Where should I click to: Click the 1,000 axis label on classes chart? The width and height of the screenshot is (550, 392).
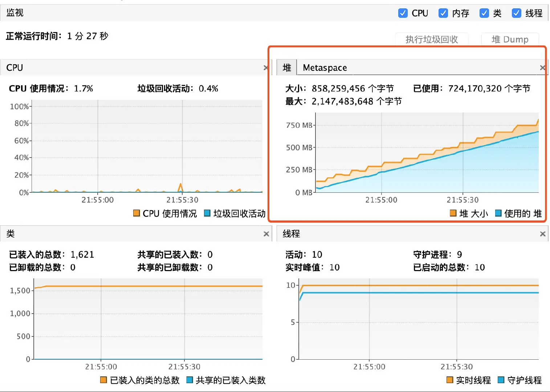point(20,314)
